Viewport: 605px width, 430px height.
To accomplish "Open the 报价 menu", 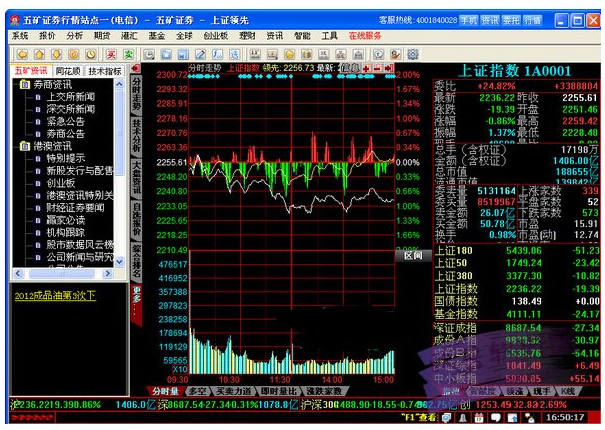I will click(x=47, y=36).
